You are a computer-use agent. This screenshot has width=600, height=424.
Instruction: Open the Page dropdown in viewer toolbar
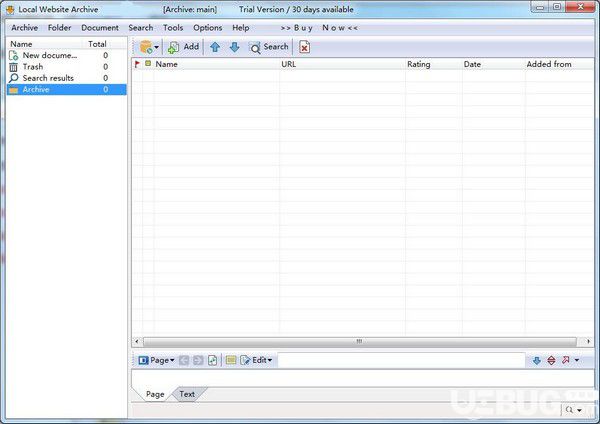pos(156,360)
